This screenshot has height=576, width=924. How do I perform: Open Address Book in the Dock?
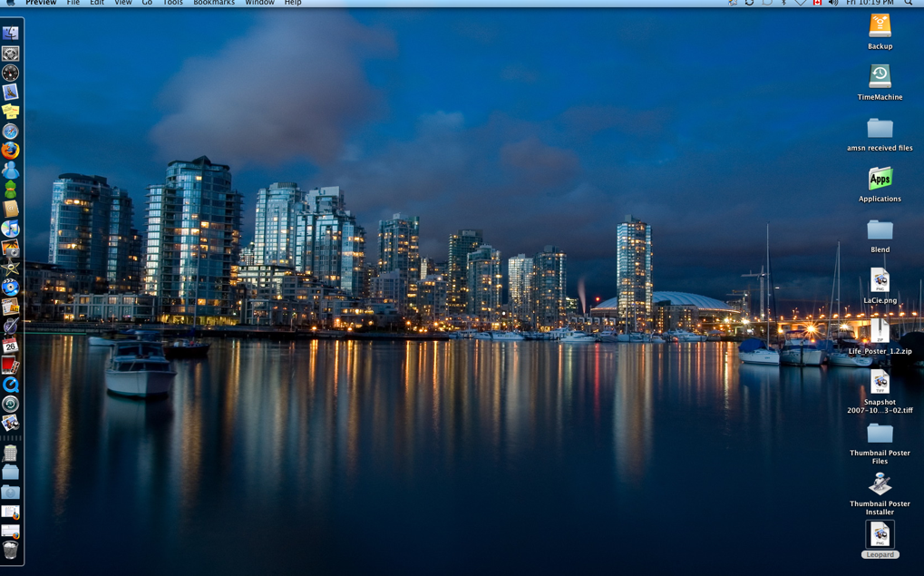pyautogui.click(x=11, y=209)
